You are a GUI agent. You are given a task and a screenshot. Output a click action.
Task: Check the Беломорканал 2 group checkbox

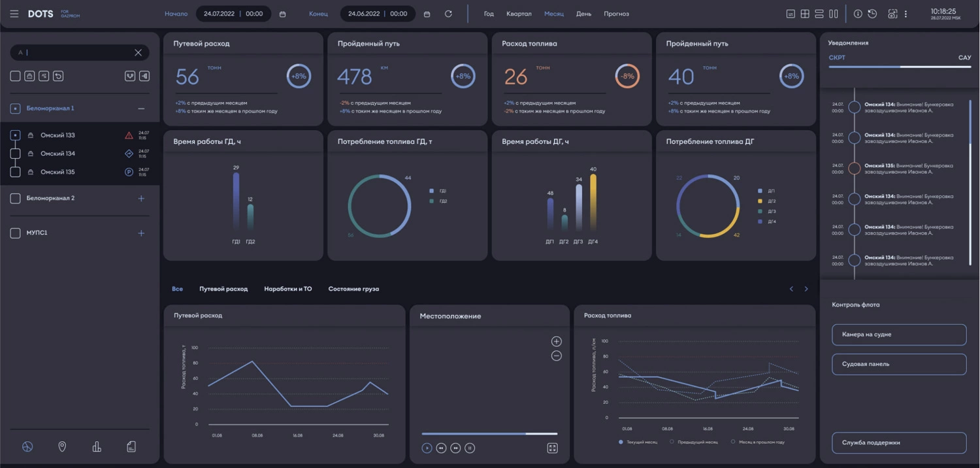[16, 198]
